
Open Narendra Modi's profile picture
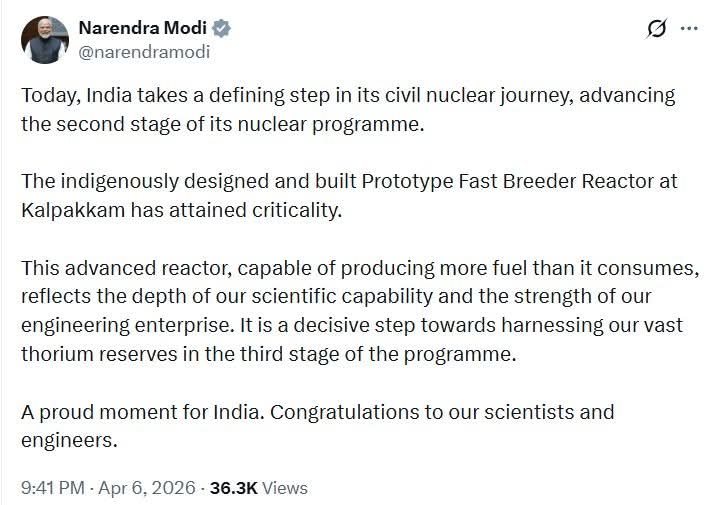(45, 40)
